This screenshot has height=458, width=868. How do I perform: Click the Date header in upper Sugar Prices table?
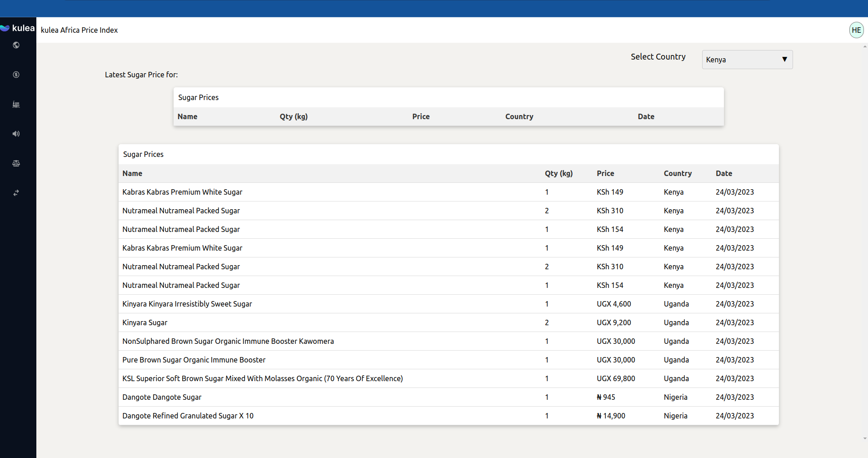pyautogui.click(x=646, y=116)
